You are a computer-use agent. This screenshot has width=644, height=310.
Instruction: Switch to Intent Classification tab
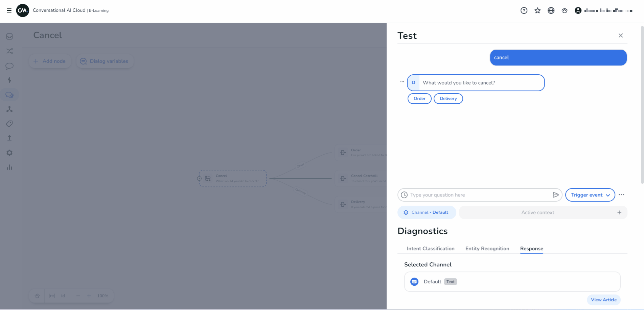tap(431, 249)
